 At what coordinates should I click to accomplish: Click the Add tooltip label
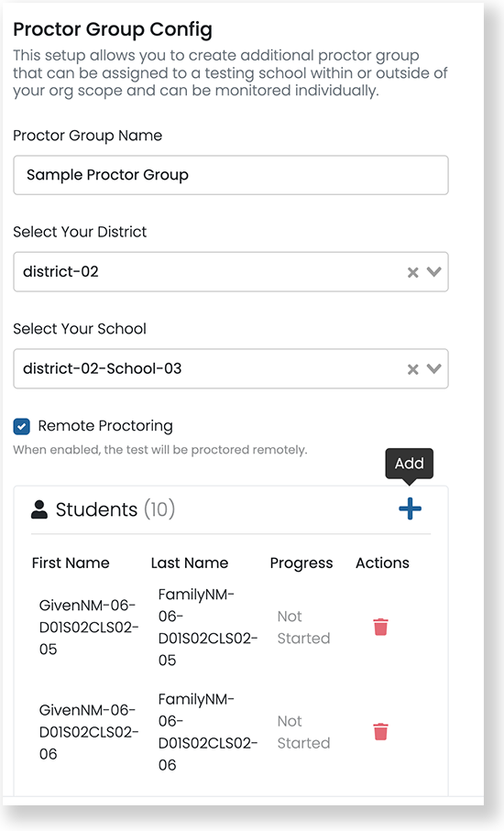pos(409,464)
